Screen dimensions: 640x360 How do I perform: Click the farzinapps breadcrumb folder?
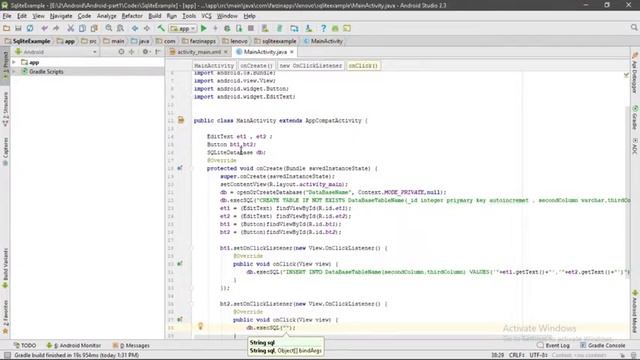click(199, 41)
